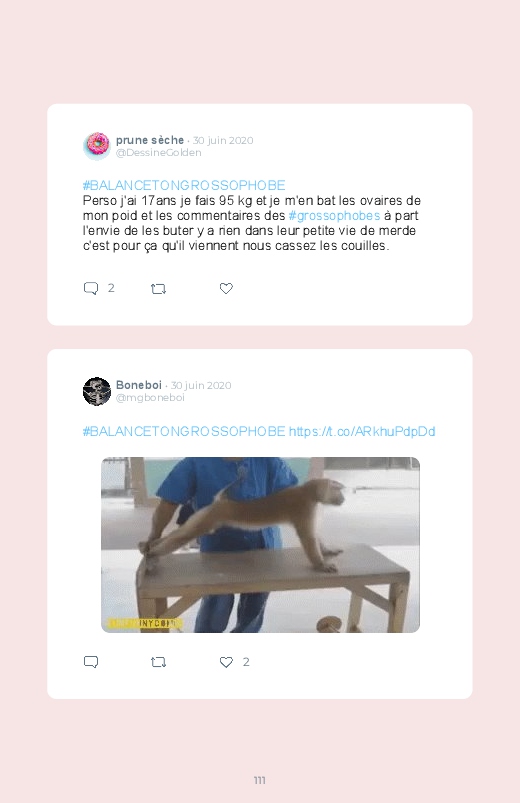Open the t.co/ARkhuPdpDd link

pyautogui.click(x=362, y=432)
